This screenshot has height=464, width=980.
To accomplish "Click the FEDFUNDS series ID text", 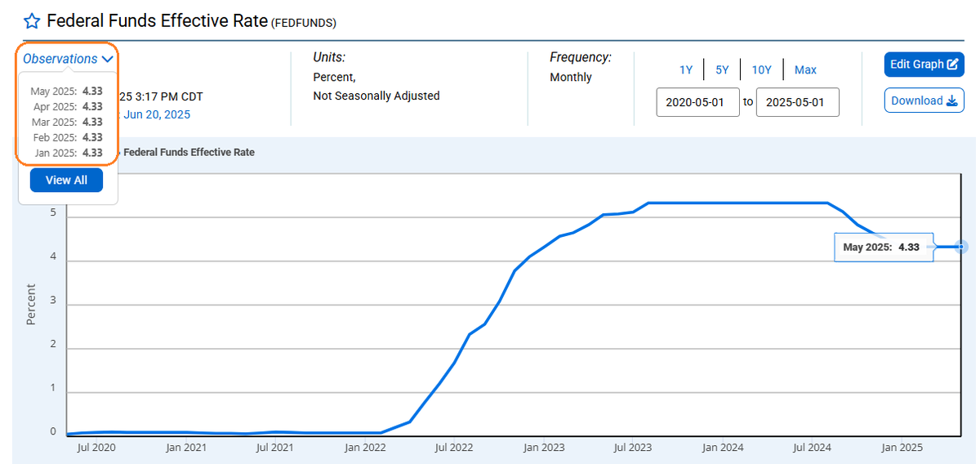I will tap(303, 23).
